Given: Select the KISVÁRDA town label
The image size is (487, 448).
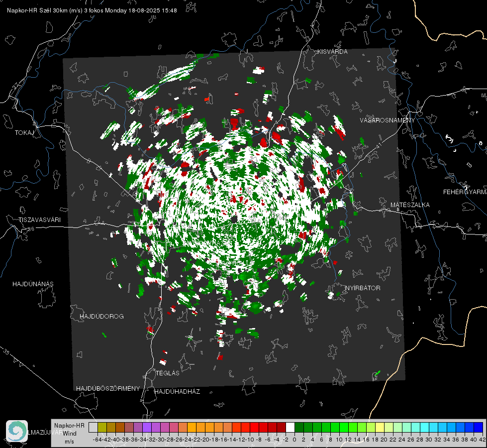Looking at the screenshot, I should tap(332, 52).
